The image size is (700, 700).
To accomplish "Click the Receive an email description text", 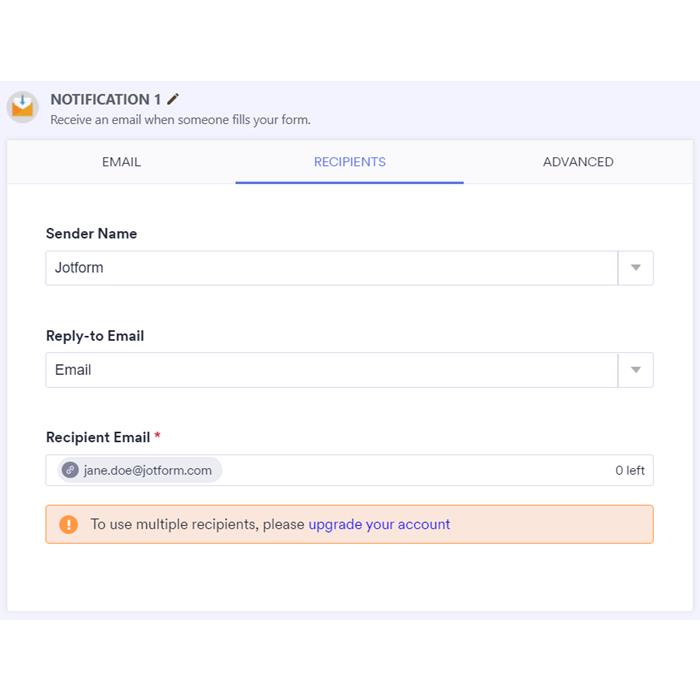I will pyautogui.click(x=180, y=120).
